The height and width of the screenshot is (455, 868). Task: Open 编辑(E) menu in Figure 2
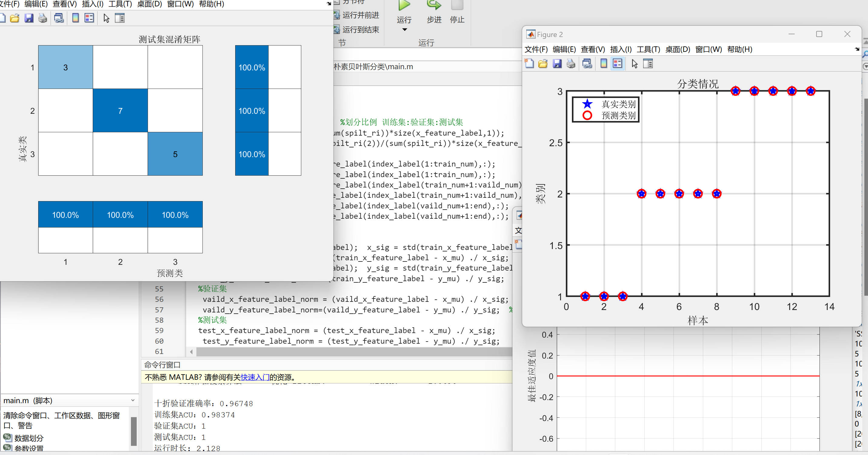(x=564, y=49)
